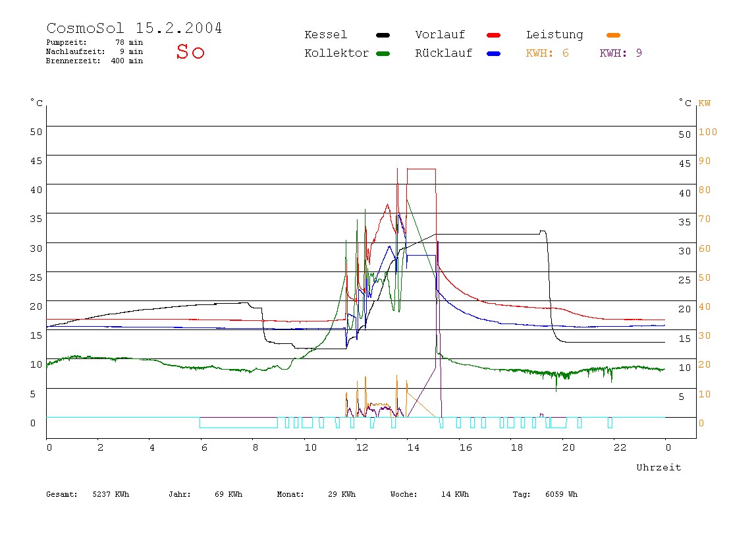Image resolution: width=756 pixels, height=535 pixels.
Task: Click the '60' tick on the KW axis
Action: (705, 248)
